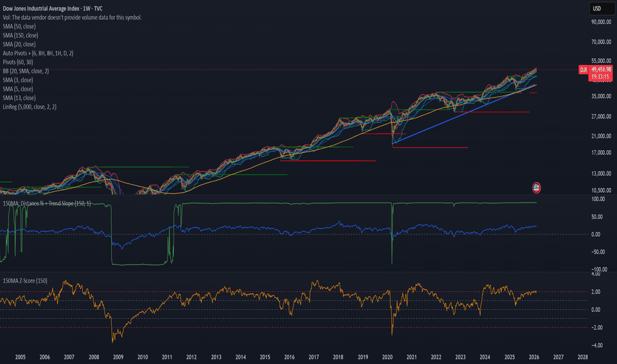Click the 2028 year label on time axis

(583, 357)
